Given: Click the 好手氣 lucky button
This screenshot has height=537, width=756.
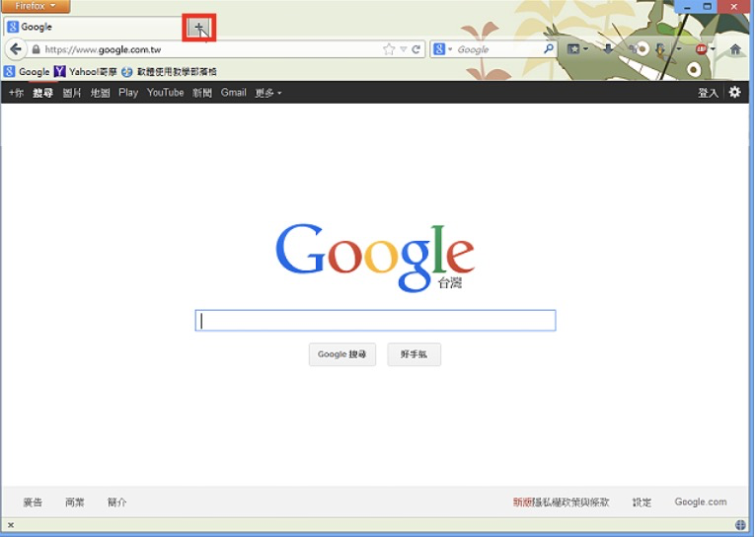Looking at the screenshot, I should 414,354.
